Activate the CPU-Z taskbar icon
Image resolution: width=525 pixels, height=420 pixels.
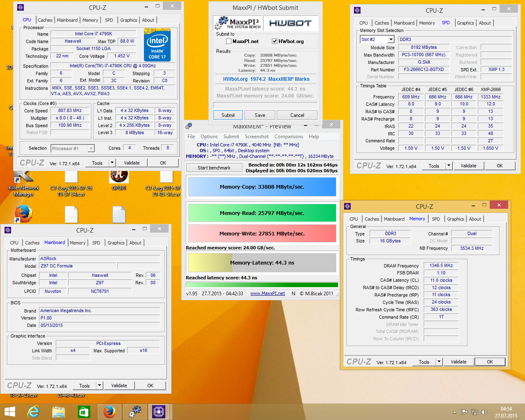pyautogui.click(x=158, y=412)
